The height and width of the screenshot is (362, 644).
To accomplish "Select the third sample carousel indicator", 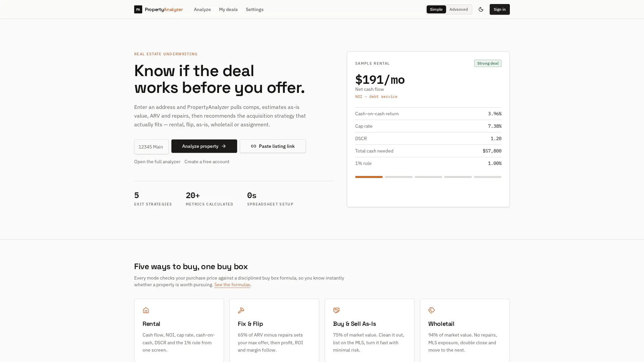I will click(x=428, y=177).
